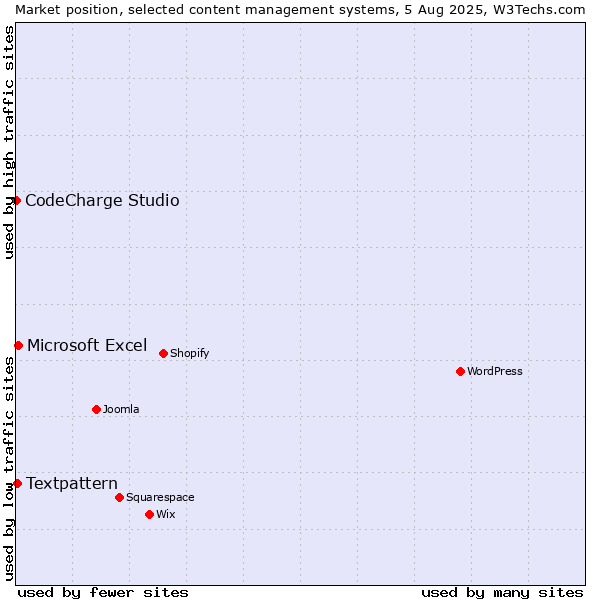
Task: Click the CodeCharge Studio data point
Action: click(16, 201)
